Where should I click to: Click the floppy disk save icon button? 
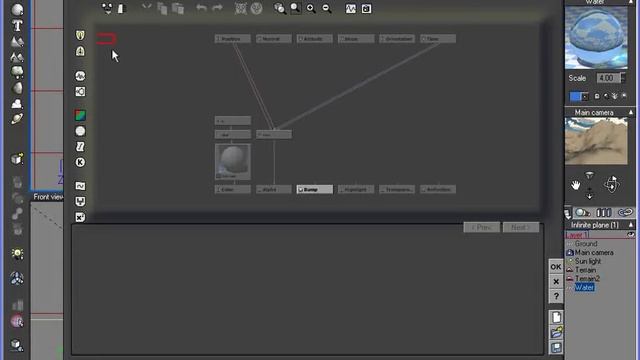click(556, 348)
